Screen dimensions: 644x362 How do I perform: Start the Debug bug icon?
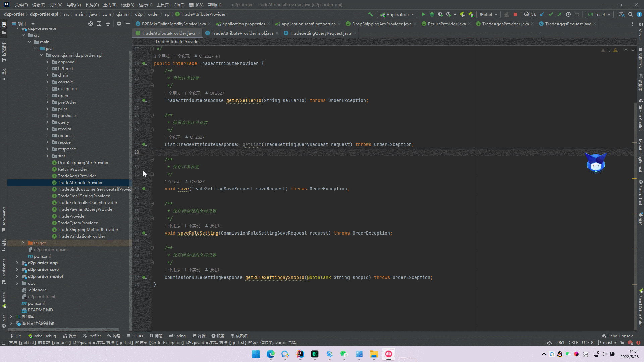(x=432, y=14)
